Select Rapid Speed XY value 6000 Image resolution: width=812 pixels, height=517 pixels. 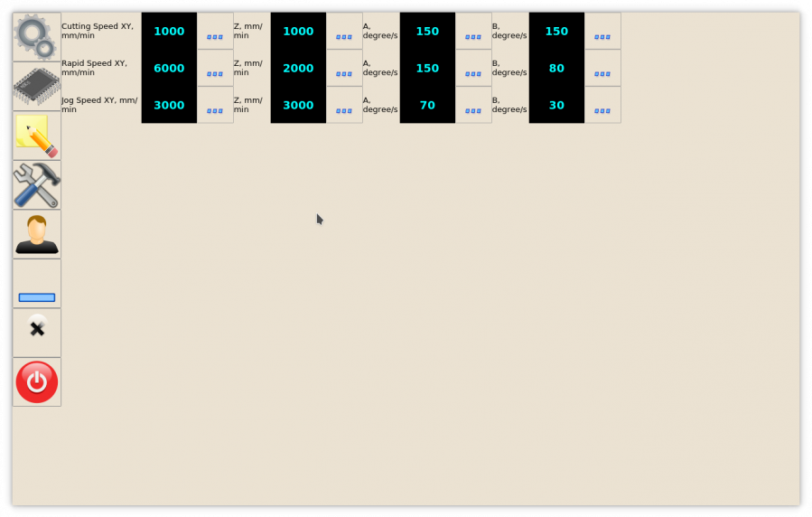pos(169,68)
